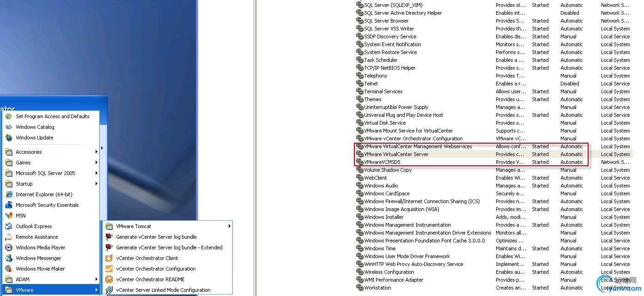Click the Internet Explorer (64-bit) icon
Viewport: 644px width, 296px height.
pos(8,194)
